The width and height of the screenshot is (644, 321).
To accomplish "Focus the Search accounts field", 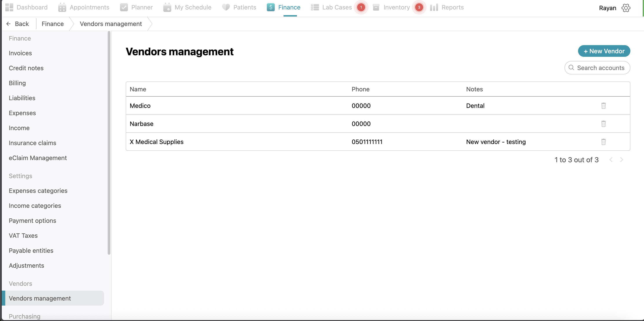I will pos(600,68).
